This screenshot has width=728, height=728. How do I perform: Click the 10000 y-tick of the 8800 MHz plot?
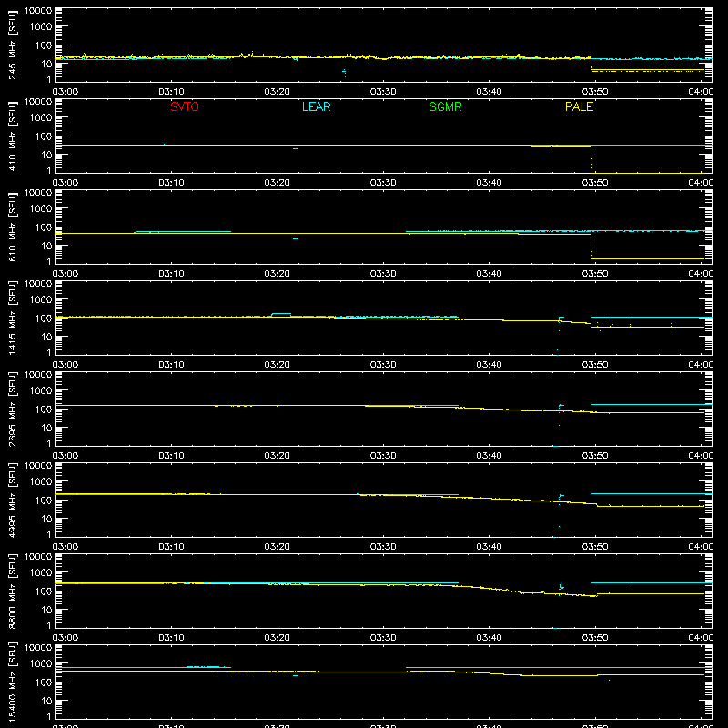pyautogui.click(x=37, y=557)
